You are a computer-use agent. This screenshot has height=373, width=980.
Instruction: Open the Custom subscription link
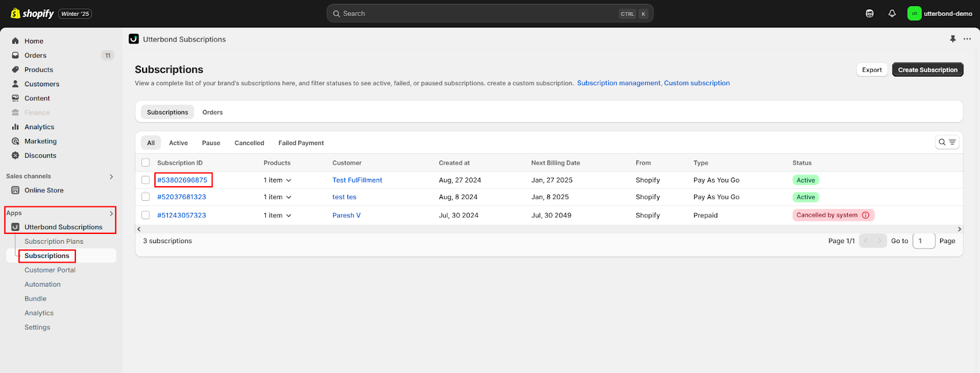pos(697,83)
